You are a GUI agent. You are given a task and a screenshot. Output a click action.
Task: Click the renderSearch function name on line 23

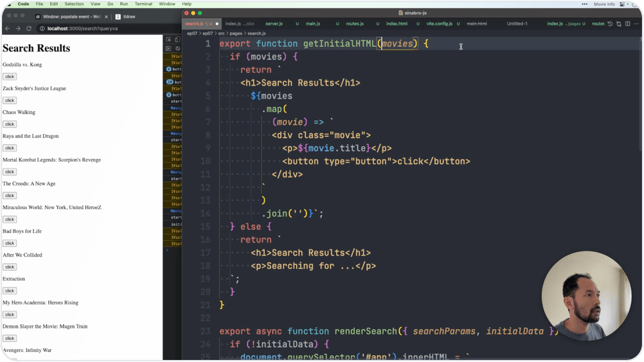[366, 331]
